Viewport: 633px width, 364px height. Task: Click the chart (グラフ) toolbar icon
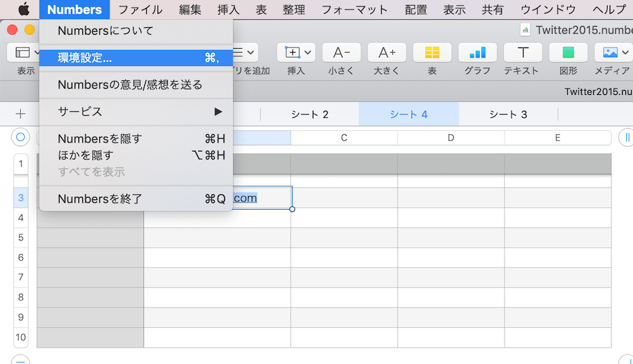[x=477, y=53]
